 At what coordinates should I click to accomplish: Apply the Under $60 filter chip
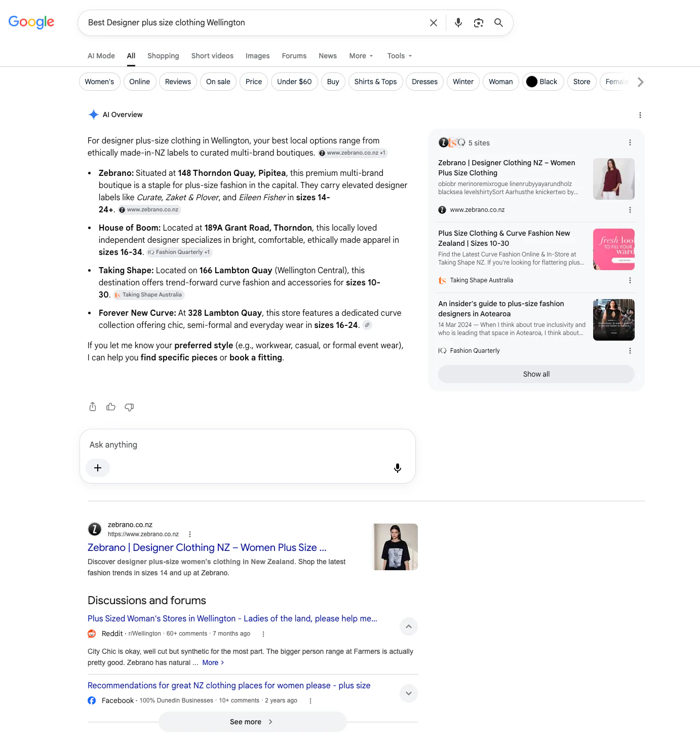pyautogui.click(x=294, y=82)
